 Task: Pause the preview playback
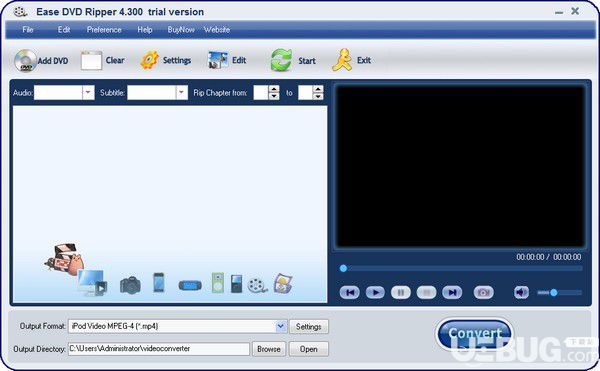[x=401, y=293]
